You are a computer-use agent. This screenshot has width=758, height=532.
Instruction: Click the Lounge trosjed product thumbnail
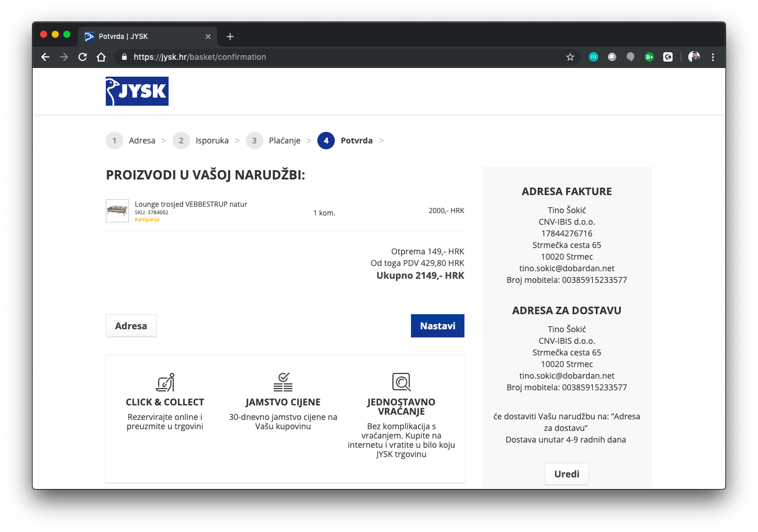[x=117, y=211]
